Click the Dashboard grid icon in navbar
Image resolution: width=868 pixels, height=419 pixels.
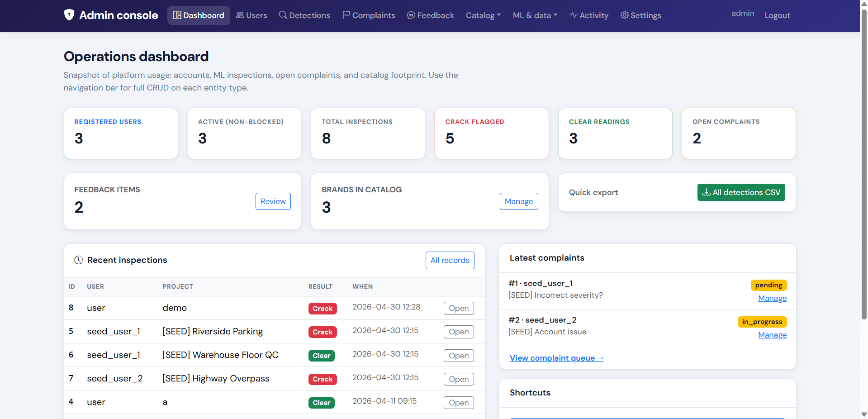pyautogui.click(x=177, y=15)
